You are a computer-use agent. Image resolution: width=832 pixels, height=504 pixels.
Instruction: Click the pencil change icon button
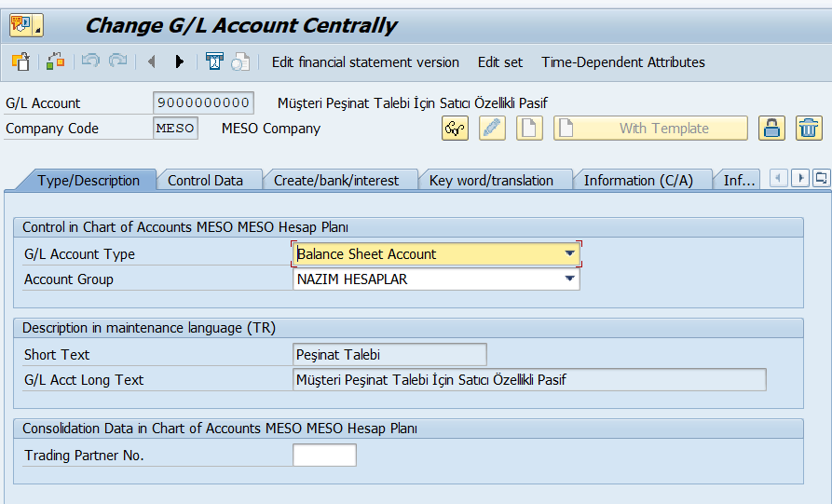point(492,128)
